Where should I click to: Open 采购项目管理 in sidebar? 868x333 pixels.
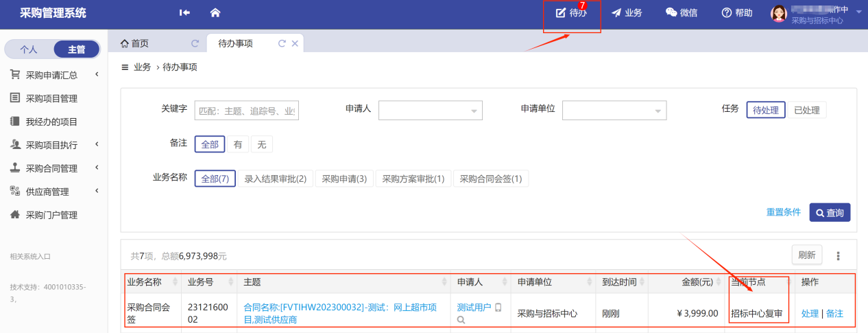pyautogui.click(x=51, y=98)
